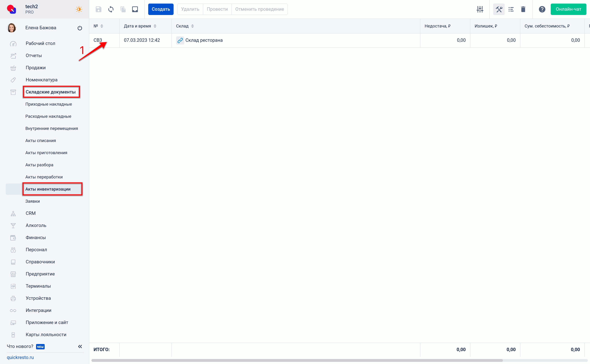590x364 pixels.
Task: Open the Онлайн-чат button
Action: 568,9
